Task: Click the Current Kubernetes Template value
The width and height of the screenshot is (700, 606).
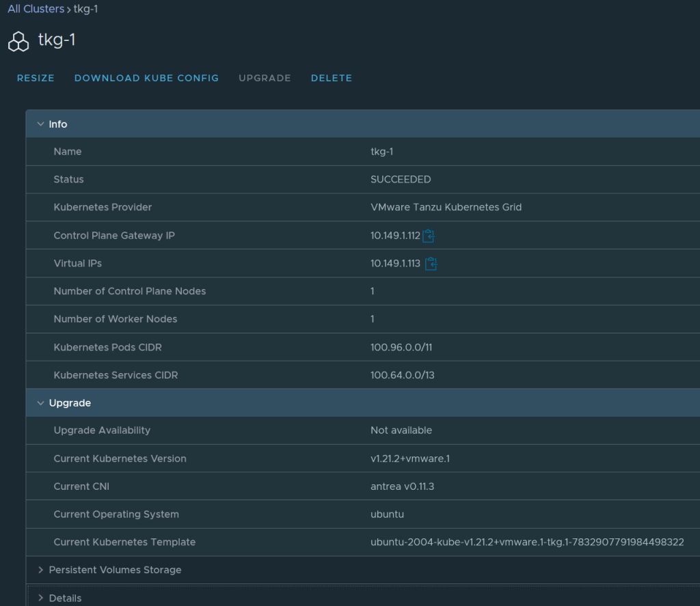Action: pos(527,542)
